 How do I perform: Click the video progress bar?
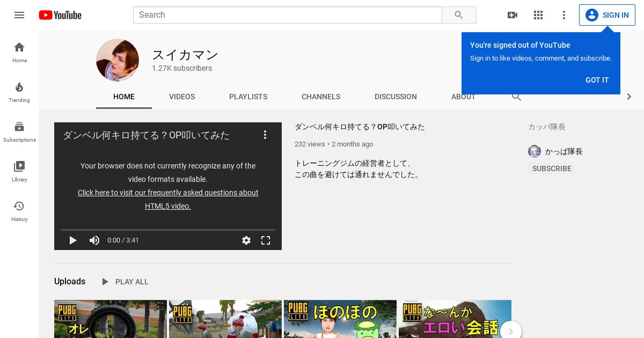[168, 230]
